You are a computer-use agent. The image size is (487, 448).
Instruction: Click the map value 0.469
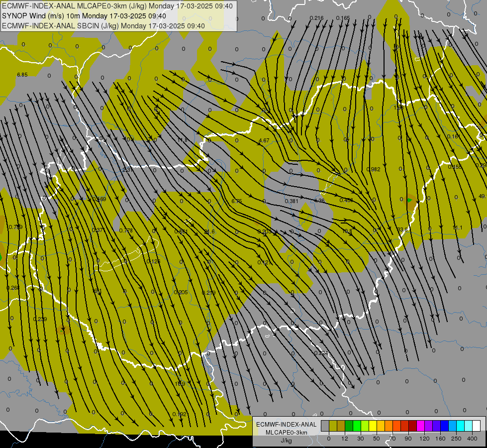(x=99, y=199)
